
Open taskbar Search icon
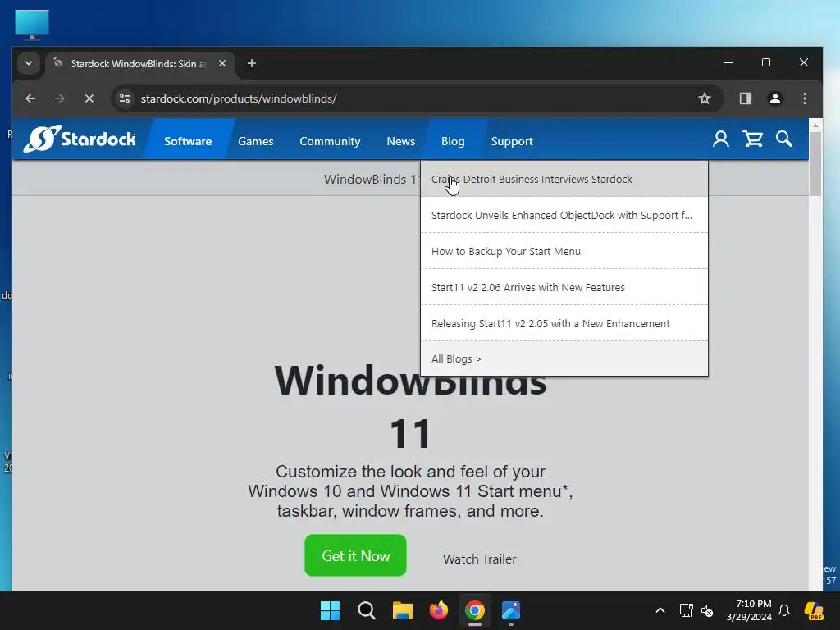pos(367,610)
